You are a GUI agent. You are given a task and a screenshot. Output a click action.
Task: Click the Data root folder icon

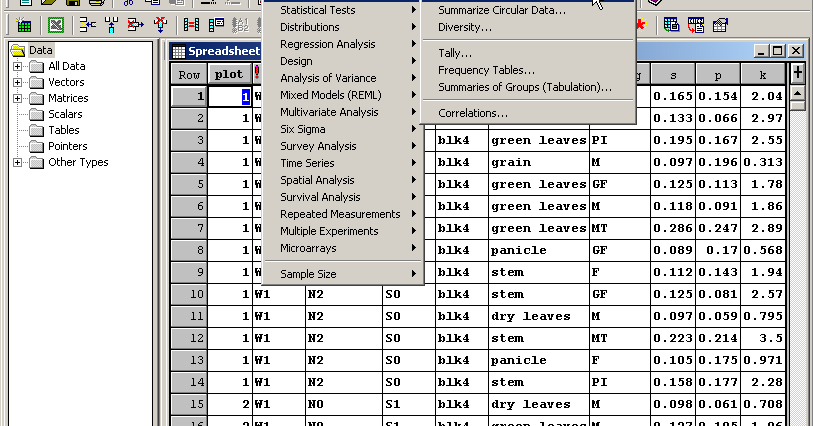[18, 50]
